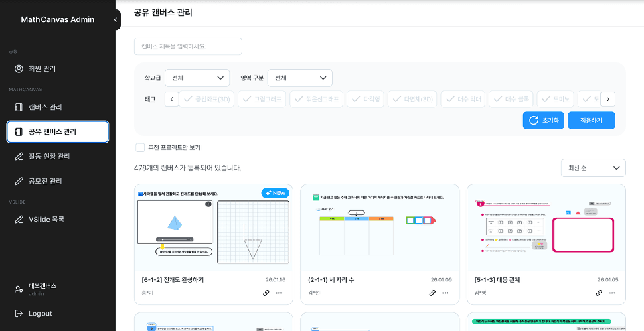This screenshot has width=644, height=331.
Task: Toggle the 대수 막대 tag
Action: click(463, 99)
